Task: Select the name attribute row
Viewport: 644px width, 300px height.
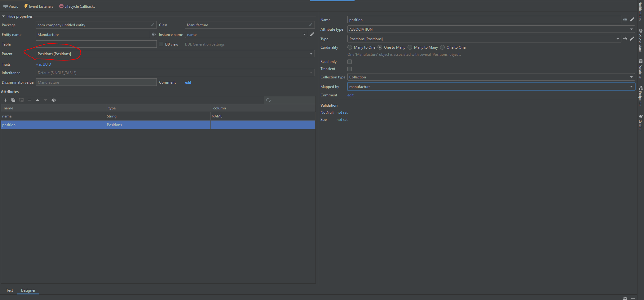Action: pyautogui.click(x=158, y=116)
